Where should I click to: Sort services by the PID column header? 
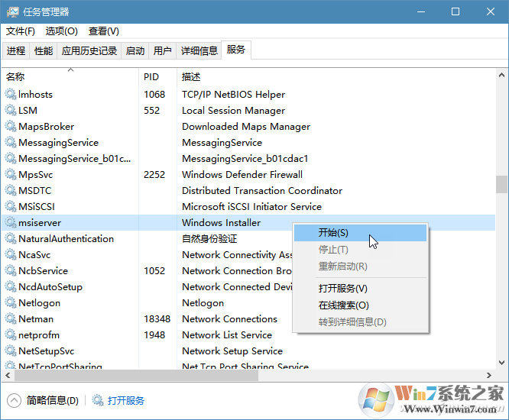151,77
